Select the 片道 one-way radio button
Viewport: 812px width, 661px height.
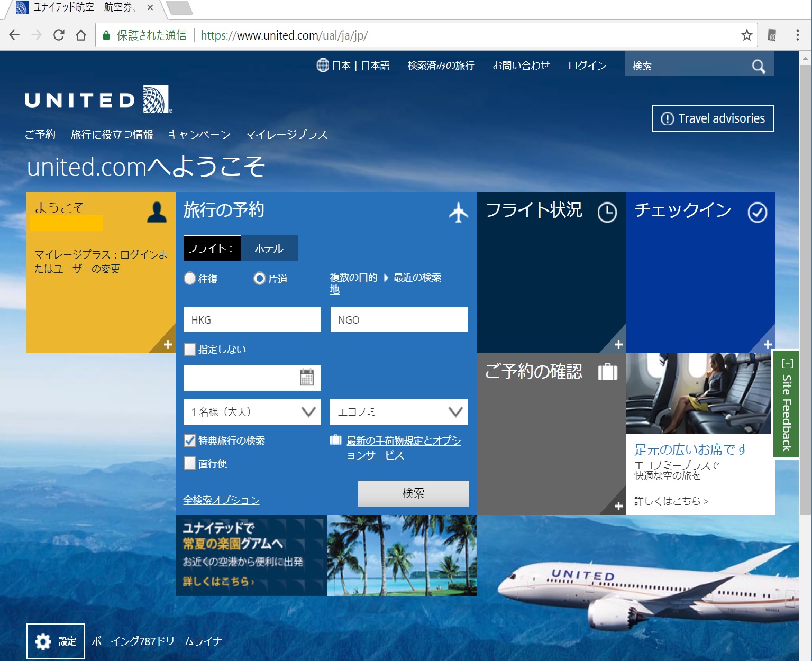pyautogui.click(x=260, y=278)
